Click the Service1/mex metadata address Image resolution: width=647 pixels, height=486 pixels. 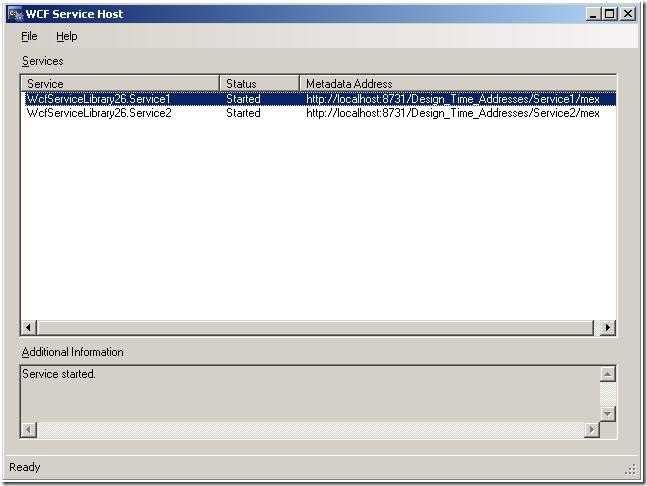(453, 99)
